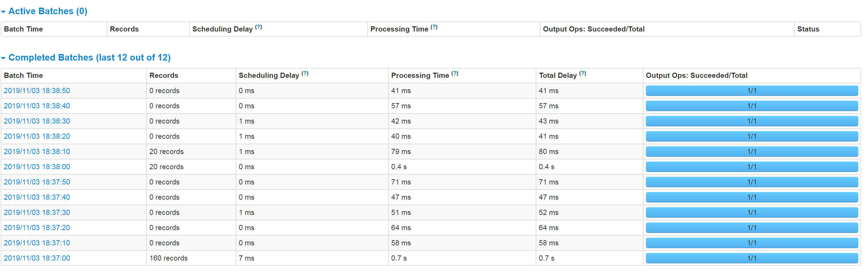
Task: Open batch 2019/11/03 18:37:30
Action: 37,212
